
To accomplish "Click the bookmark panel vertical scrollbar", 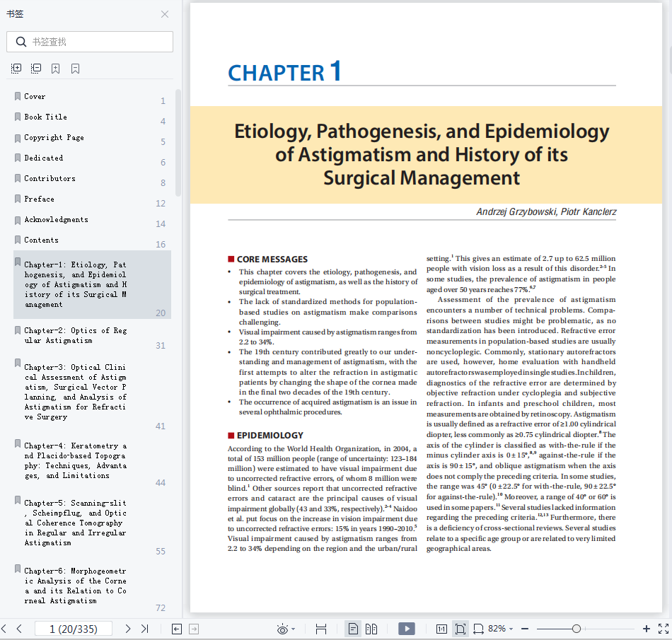I will tap(178, 143).
